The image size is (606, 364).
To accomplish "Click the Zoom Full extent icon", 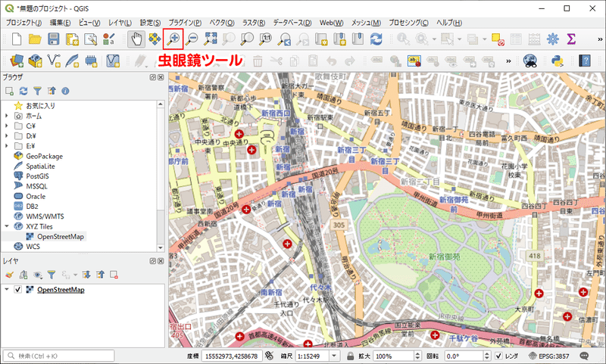I will [x=211, y=39].
